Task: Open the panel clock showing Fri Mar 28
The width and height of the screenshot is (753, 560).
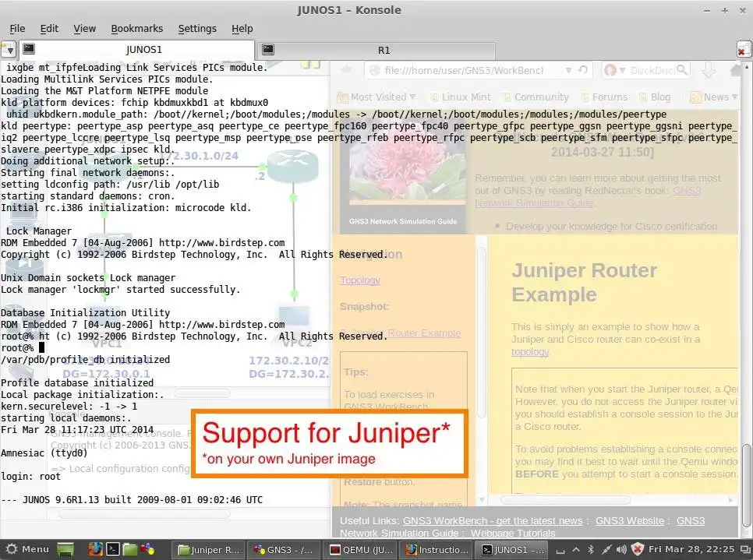Action: click(x=691, y=549)
